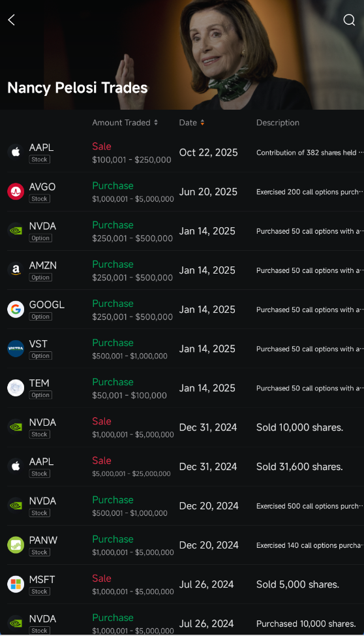The height and width of the screenshot is (636, 364).
Task: Tap the Google logo next to GOOGL
Action: point(16,310)
